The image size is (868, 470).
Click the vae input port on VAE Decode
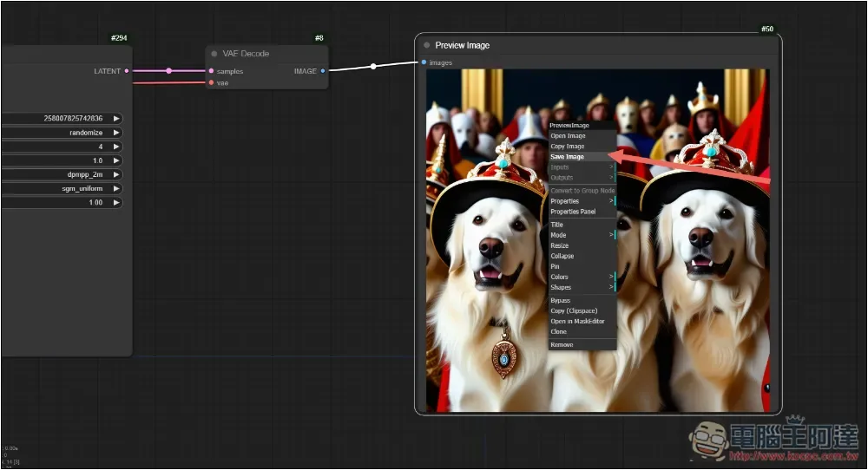211,82
